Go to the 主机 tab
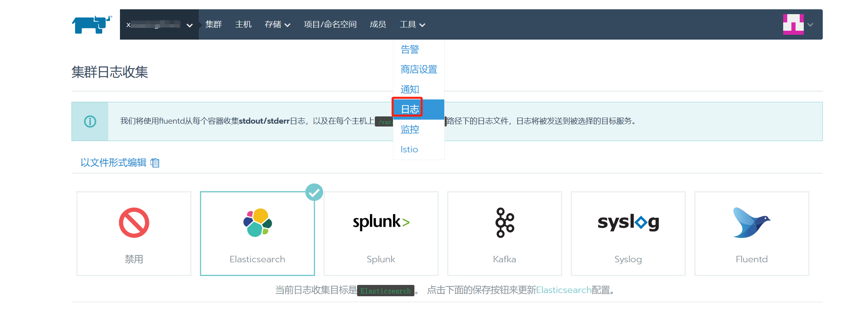The image size is (868, 312). (x=244, y=25)
